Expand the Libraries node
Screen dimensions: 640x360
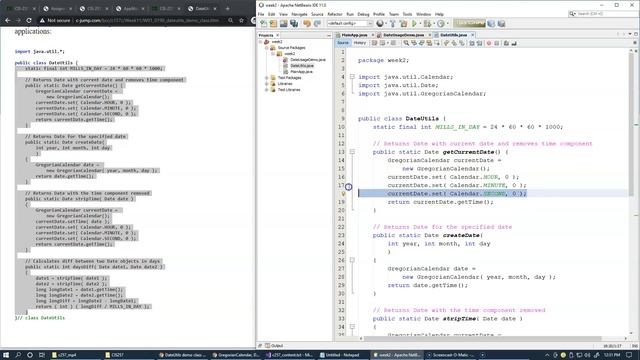click(267, 84)
